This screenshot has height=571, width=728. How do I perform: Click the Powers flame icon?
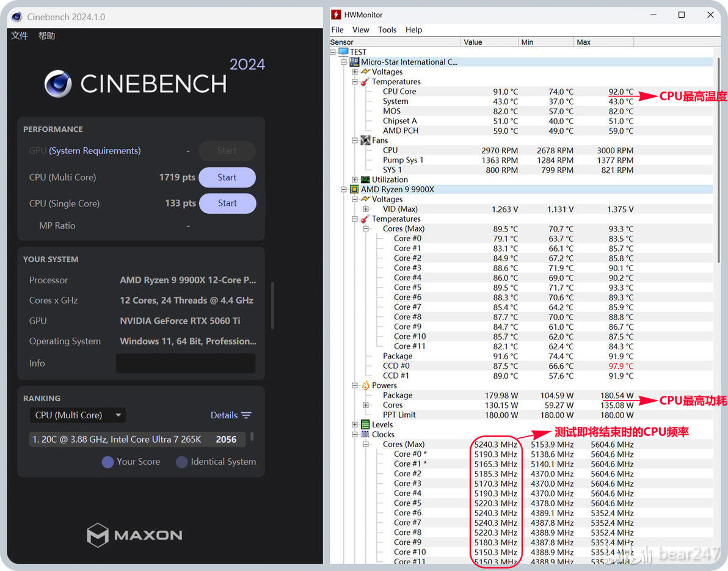365,385
